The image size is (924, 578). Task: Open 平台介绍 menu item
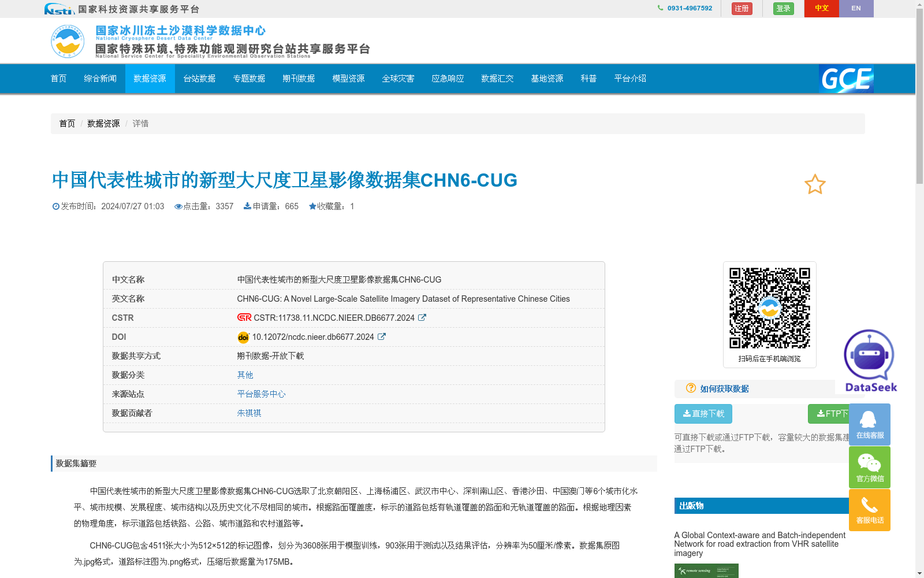point(631,79)
